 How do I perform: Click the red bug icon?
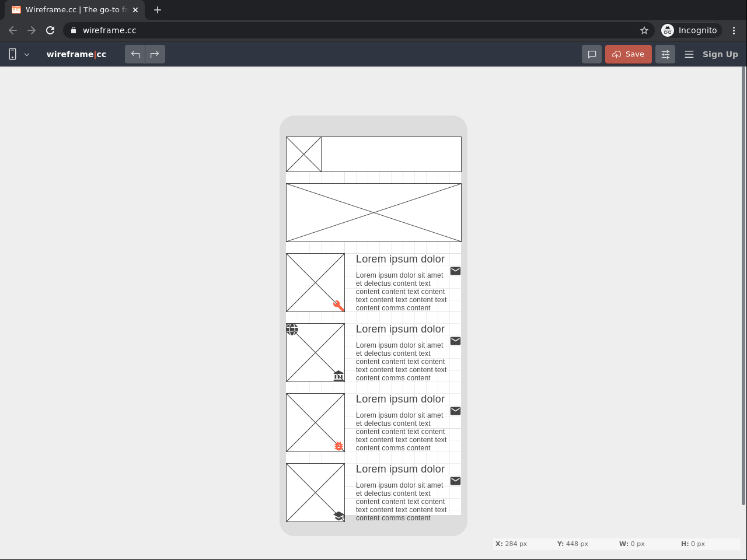(x=338, y=446)
